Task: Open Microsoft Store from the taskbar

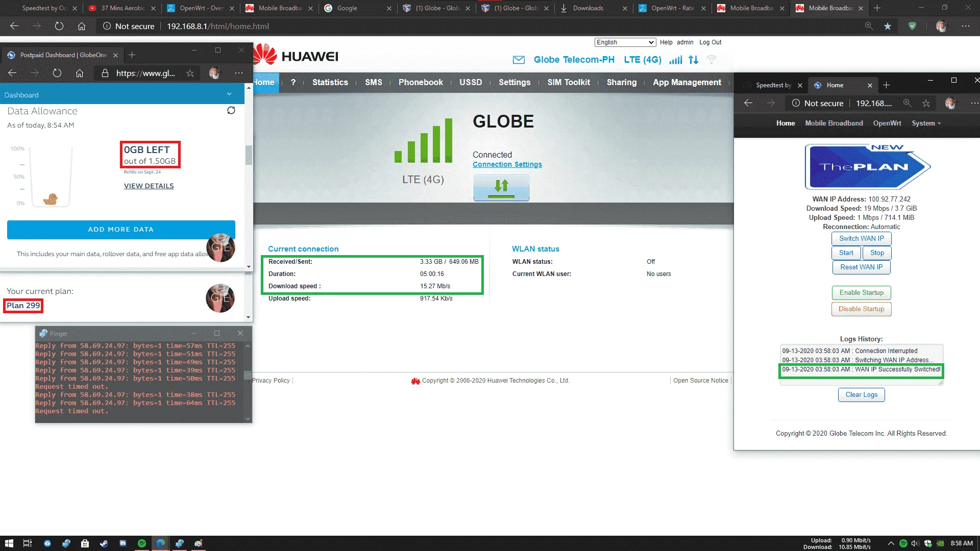Action: [85, 543]
